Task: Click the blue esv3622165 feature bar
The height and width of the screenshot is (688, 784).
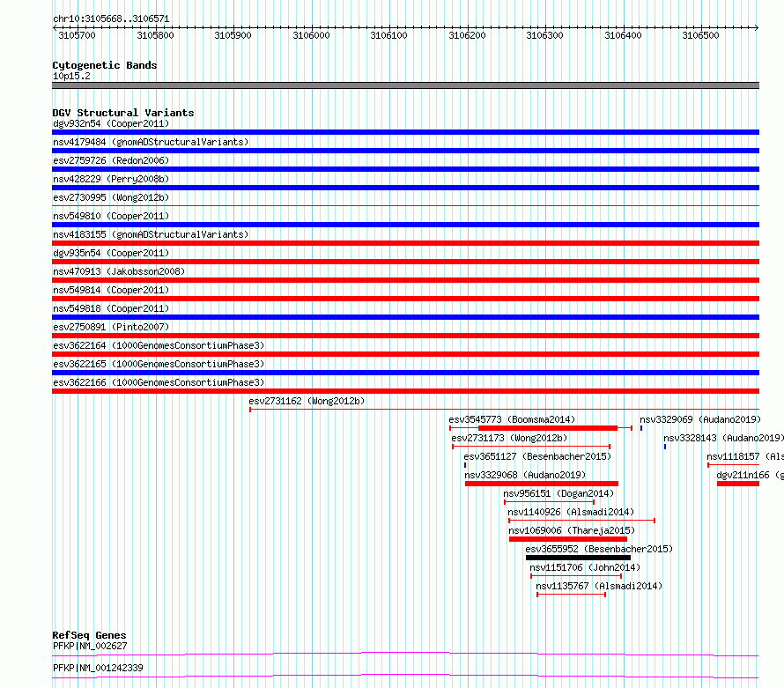Action: tap(405, 373)
